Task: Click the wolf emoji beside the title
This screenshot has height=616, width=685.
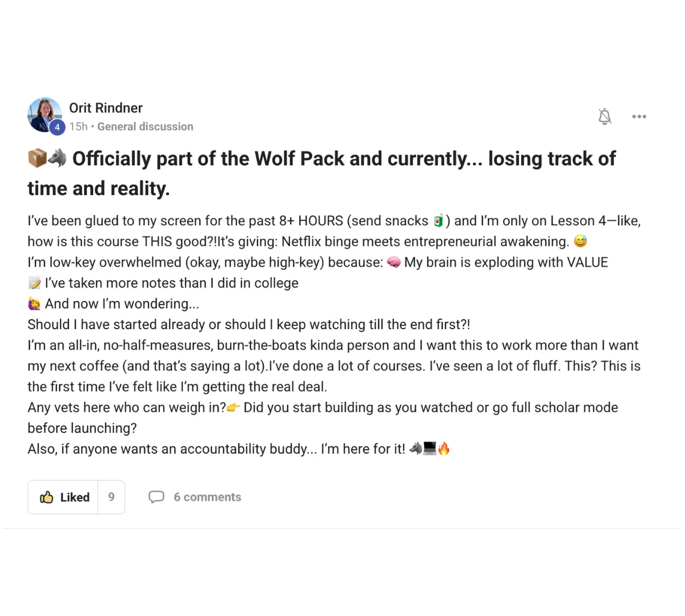Action: coord(57,158)
